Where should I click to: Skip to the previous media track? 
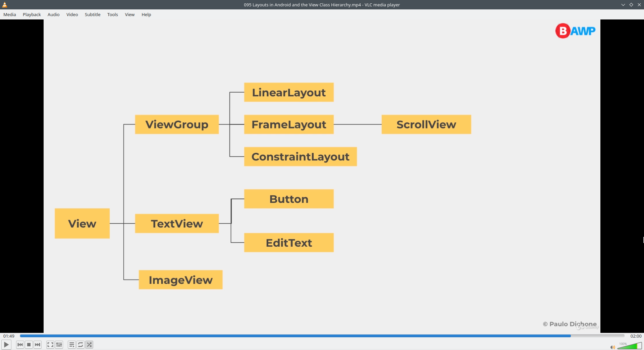[x=20, y=345]
